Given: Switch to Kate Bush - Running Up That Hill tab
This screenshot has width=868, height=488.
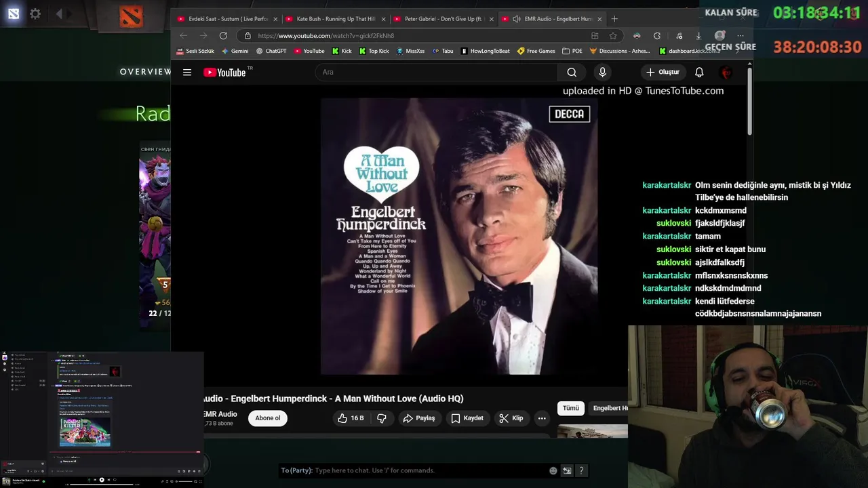Looking at the screenshot, I should tap(336, 19).
